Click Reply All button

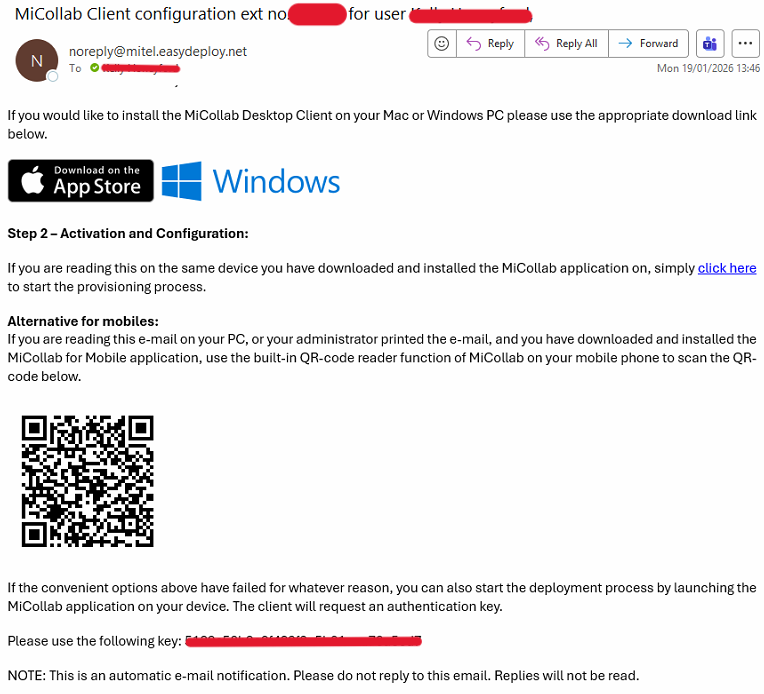[566, 44]
